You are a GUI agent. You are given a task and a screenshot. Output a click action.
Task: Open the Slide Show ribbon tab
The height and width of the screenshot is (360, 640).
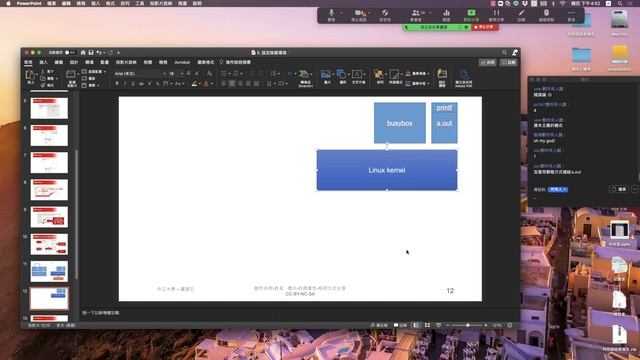click(x=126, y=62)
